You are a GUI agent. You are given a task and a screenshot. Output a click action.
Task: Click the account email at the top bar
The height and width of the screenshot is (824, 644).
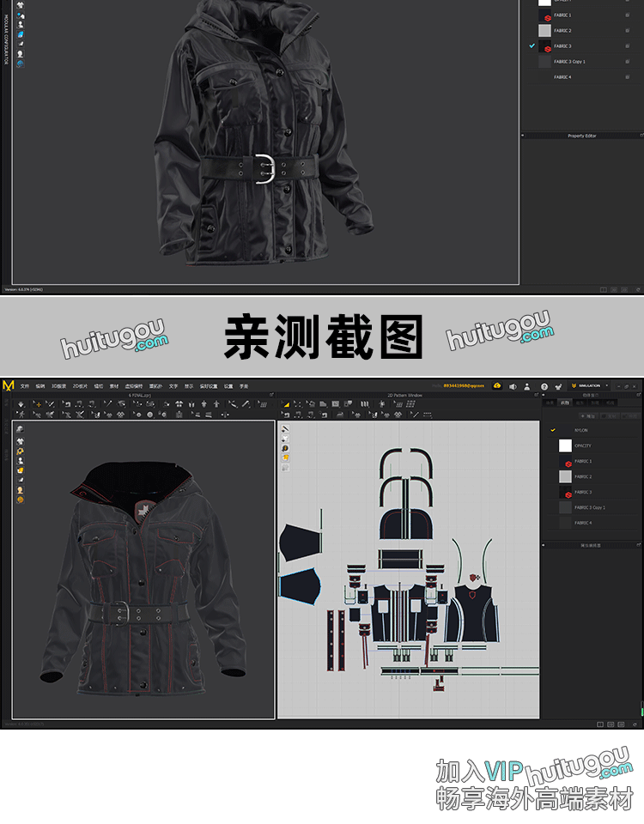[464, 385]
